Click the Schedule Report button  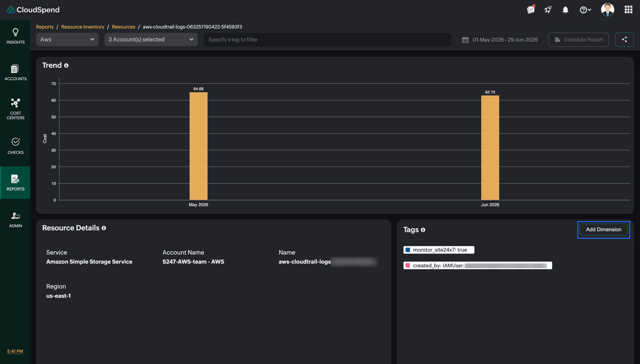pos(578,40)
